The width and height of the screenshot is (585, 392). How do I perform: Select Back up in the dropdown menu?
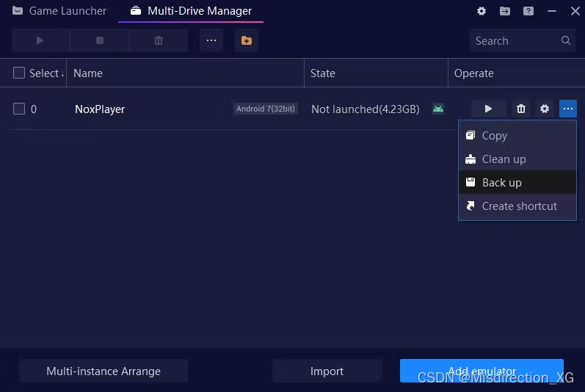click(x=517, y=182)
